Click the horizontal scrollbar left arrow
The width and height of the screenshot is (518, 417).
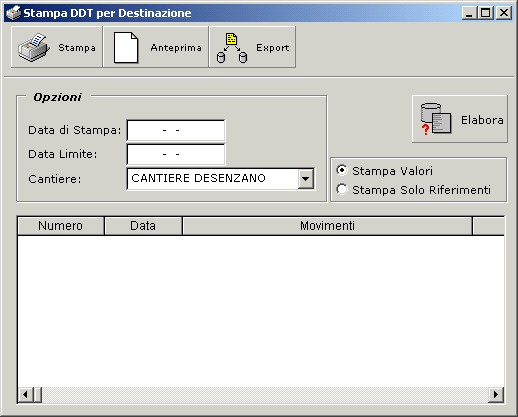25,395
